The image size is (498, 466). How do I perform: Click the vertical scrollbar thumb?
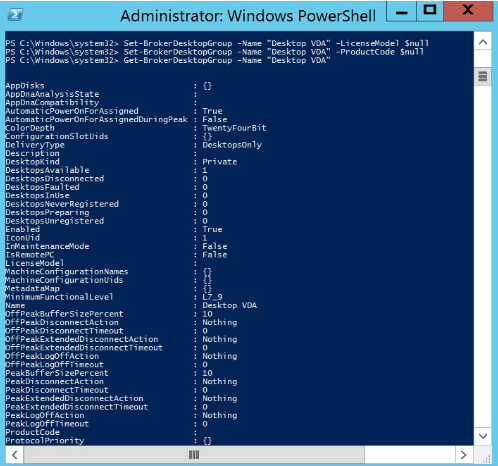(483, 76)
